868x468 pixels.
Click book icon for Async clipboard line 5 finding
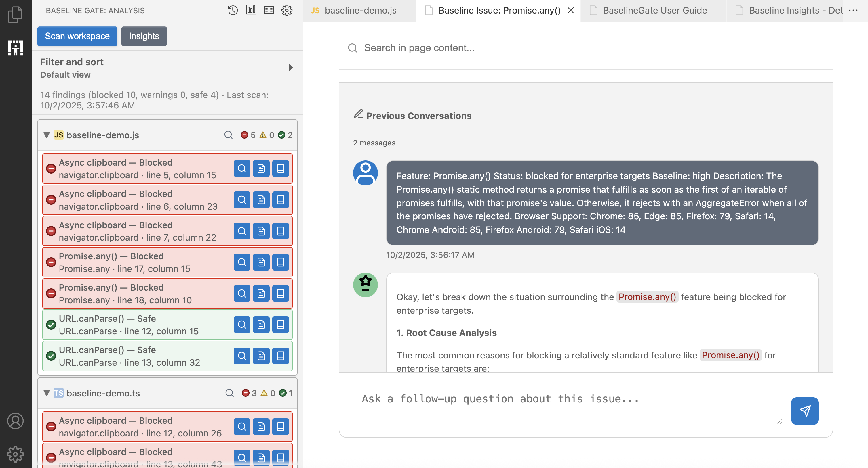click(x=280, y=168)
